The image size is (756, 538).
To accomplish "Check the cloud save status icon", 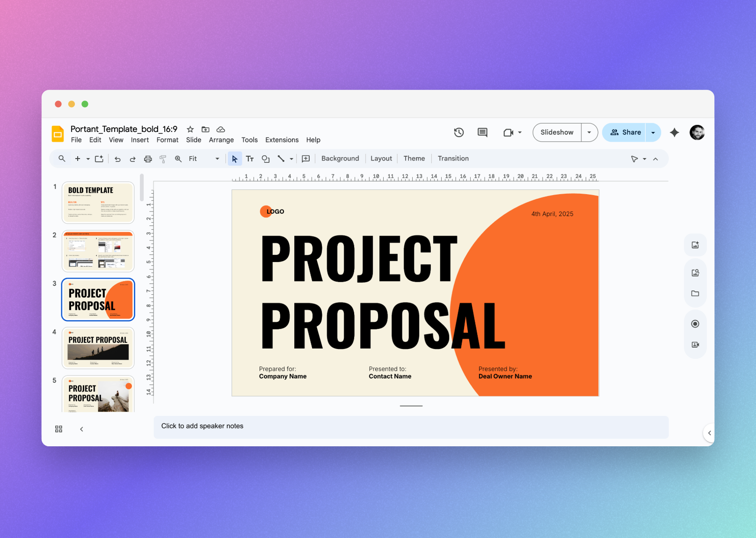I will click(x=221, y=129).
